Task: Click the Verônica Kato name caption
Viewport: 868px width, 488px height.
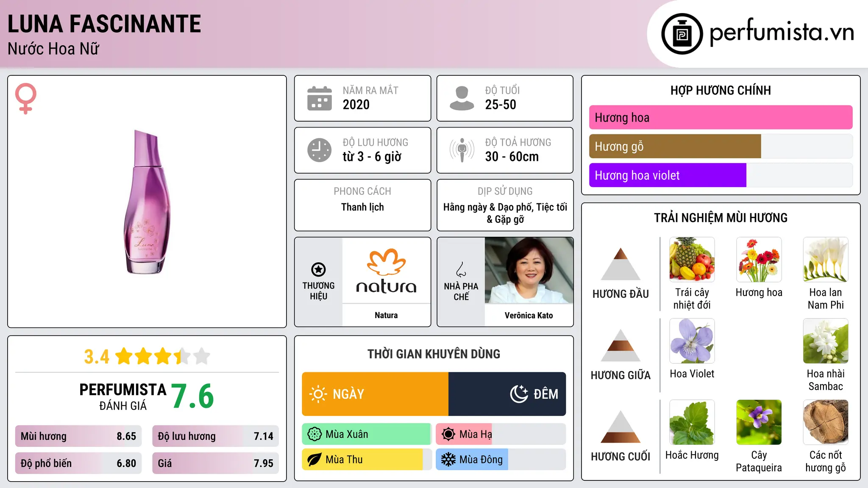Action: (529, 315)
